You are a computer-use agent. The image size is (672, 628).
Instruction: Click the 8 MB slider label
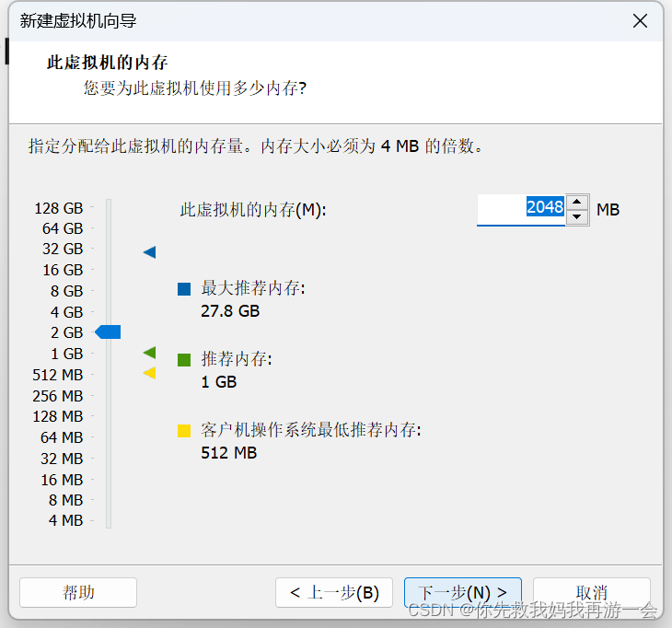[65, 500]
